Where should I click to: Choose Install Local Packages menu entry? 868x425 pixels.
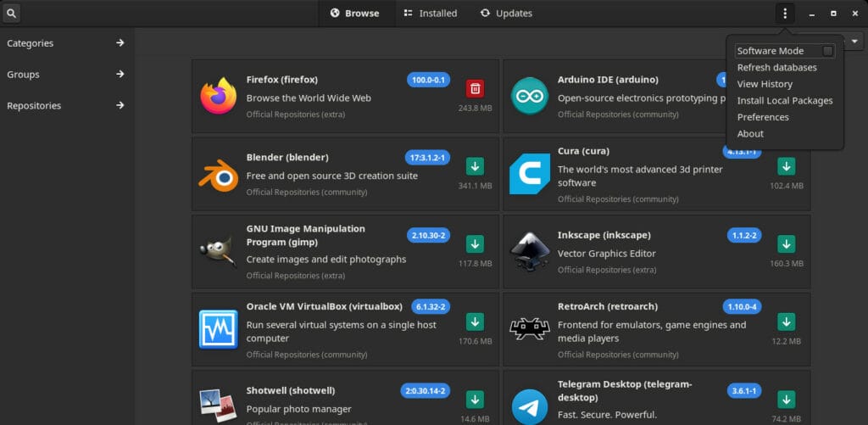(784, 101)
